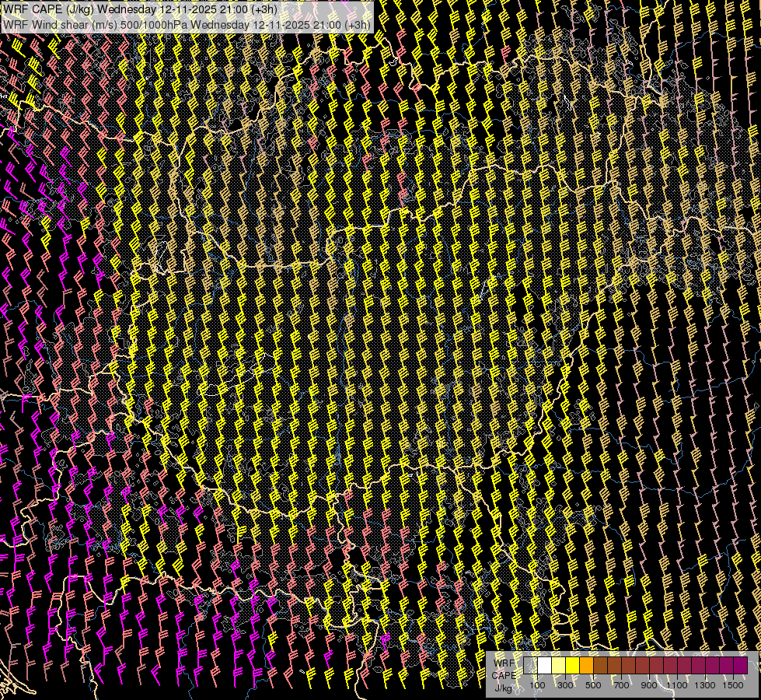Click the purple swatch right of 1500
Image resolution: width=761 pixels, height=700 pixels.
(741, 665)
